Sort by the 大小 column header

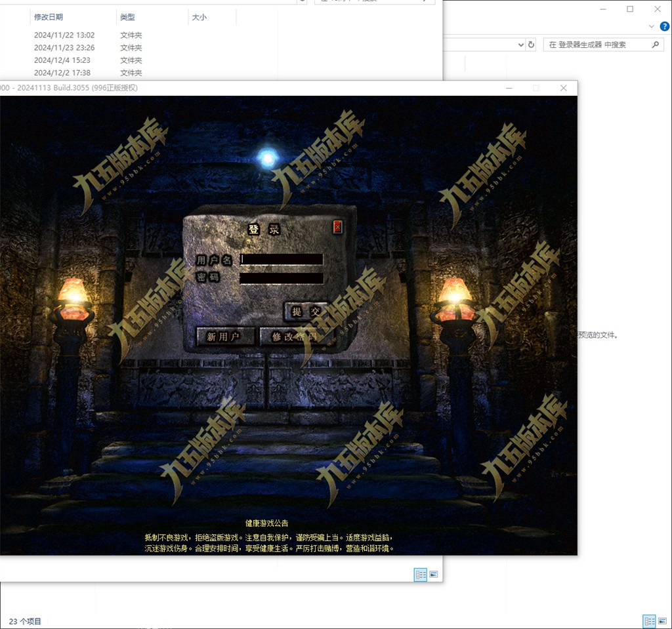(199, 17)
